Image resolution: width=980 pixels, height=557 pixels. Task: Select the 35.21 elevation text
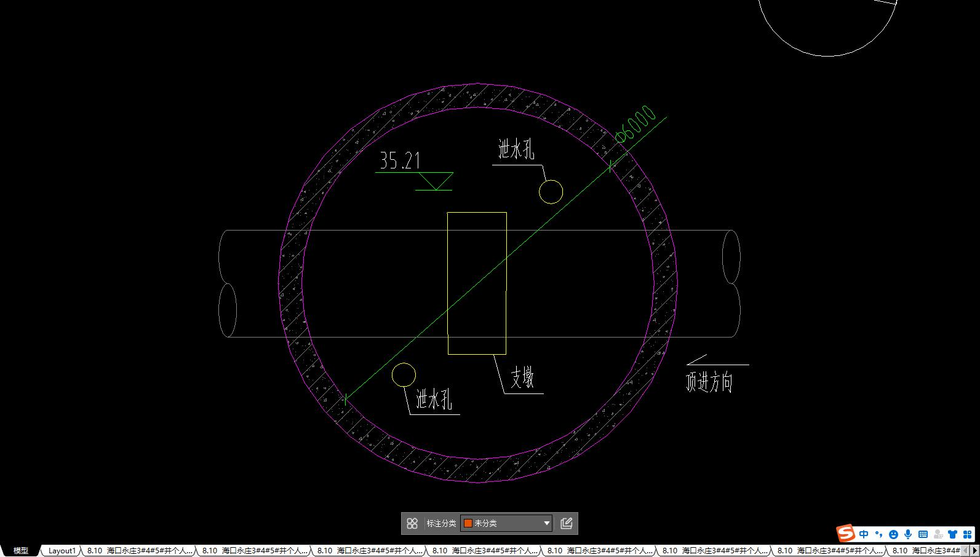pos(400,160)
